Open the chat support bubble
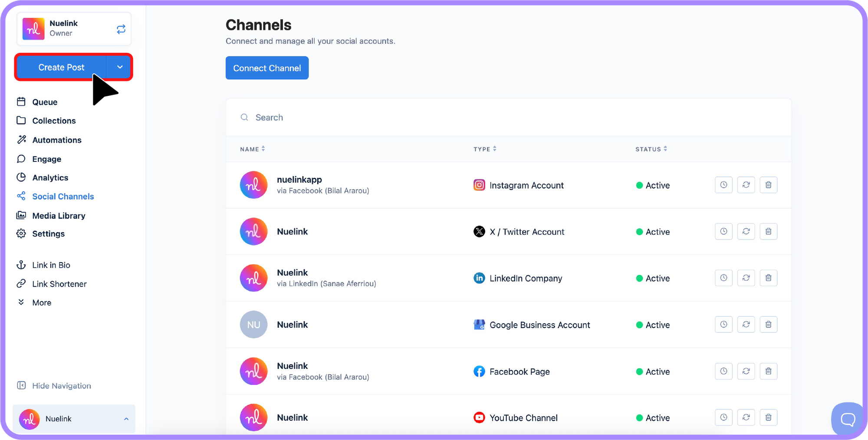Image resolution: width=868 pixels, height=440 pixels. coord(847,419)
